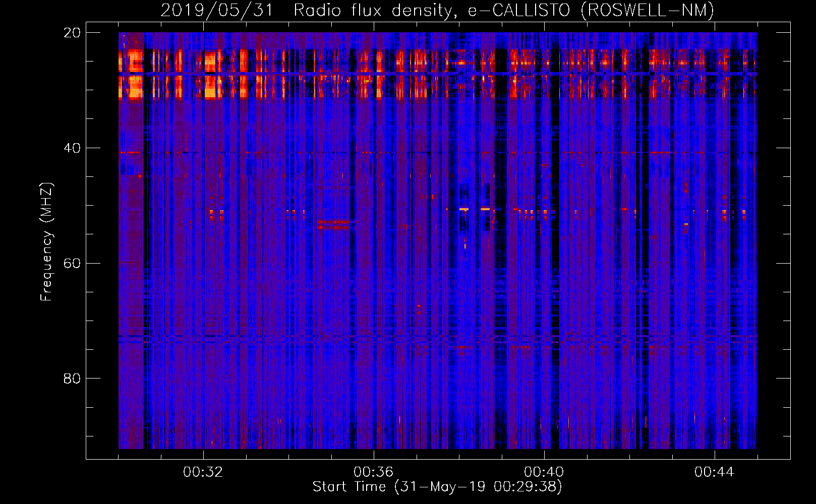Viewport: 816px width, 504px height.
Task: Click the time tick label '00:32'
Action: pos(203,472)
